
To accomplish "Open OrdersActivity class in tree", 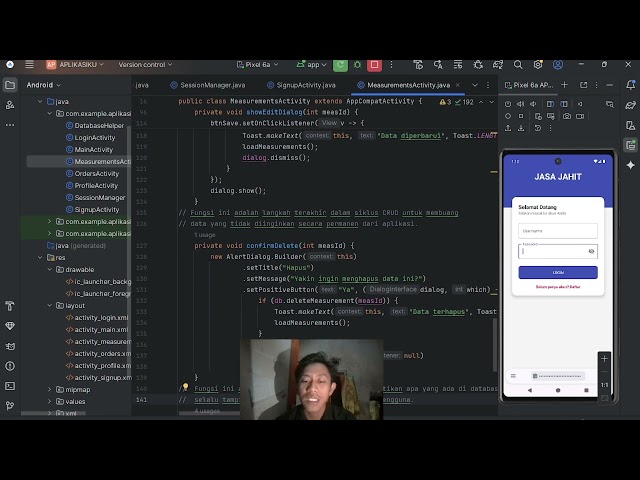I will [x=93, y=173].
